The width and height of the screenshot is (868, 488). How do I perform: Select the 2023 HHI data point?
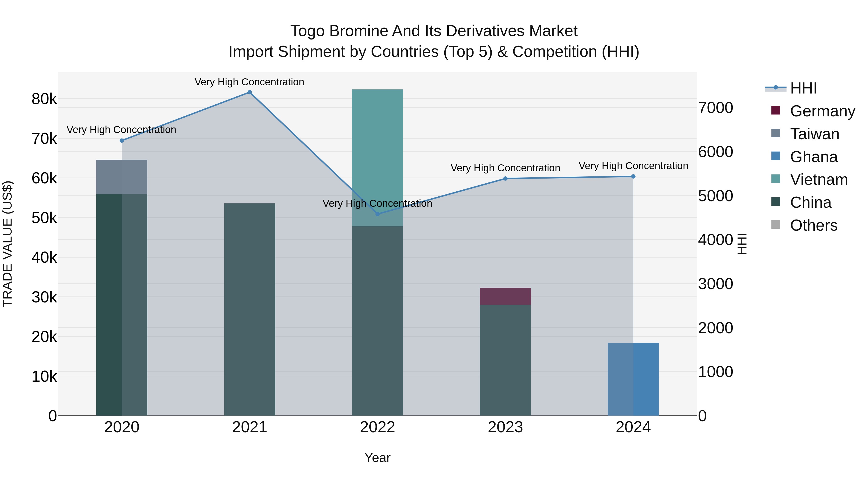point(505,179)
